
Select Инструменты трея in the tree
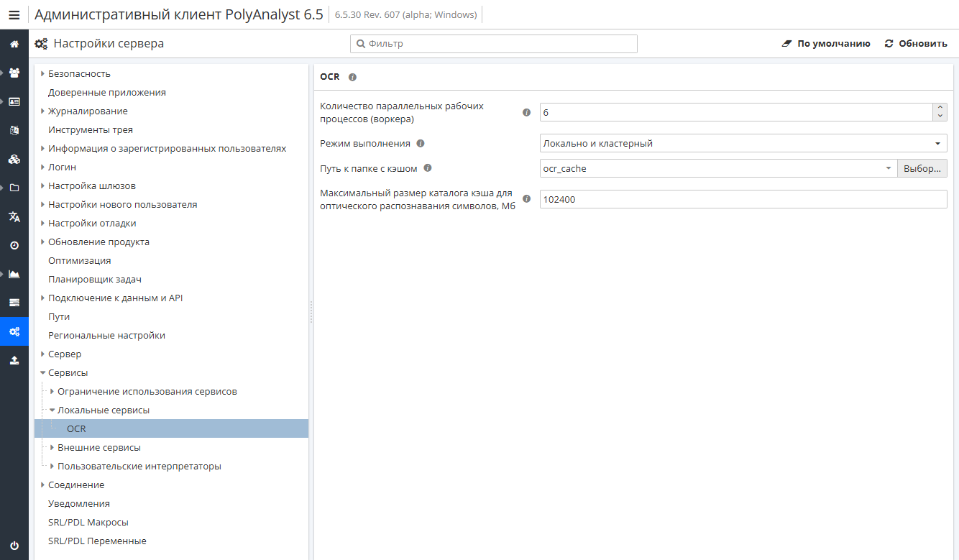[91, 129]
